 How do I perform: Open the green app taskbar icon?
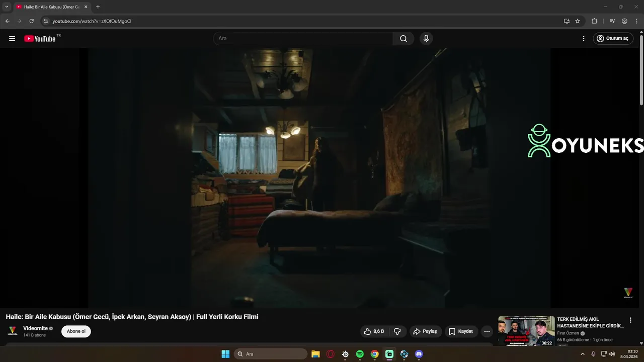(x=389, y=354)
